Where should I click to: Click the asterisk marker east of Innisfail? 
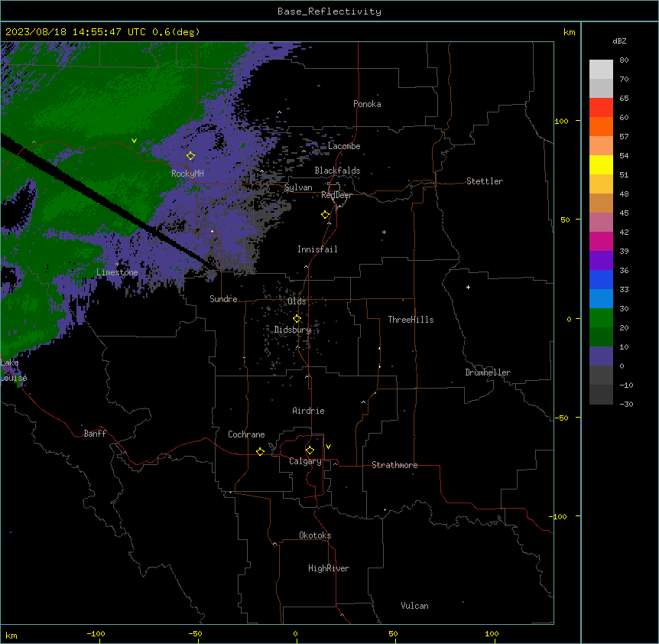[384, 232]
